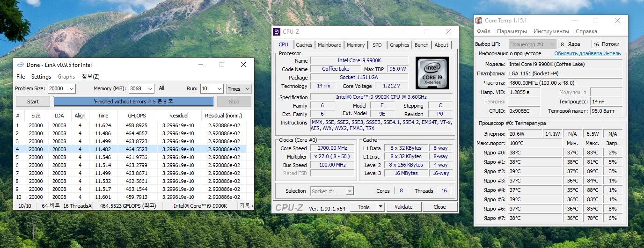
Task: Click the 16 ThreadsAl status bar entry
Action: pyautogui.click(x=78, y=206)
